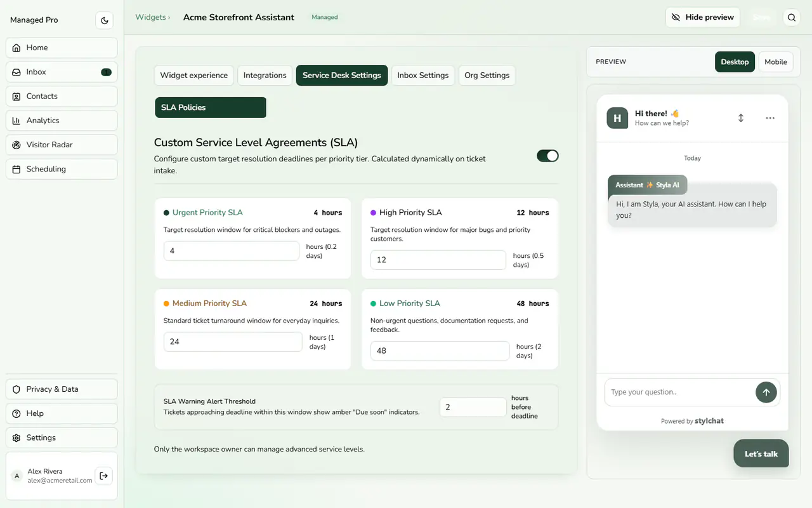Viewport: 812px width, 508px height.
Task: Go to Home via its house icon
Action: [16, 48]
